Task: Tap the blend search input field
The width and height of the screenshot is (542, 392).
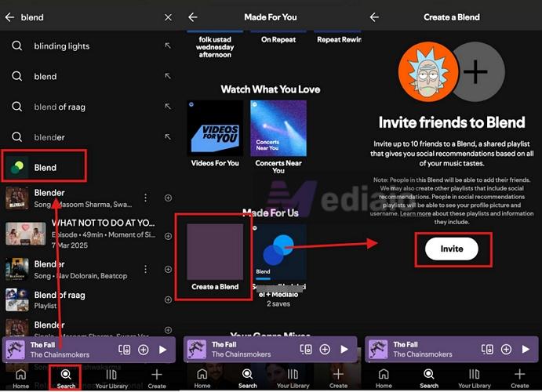Action: (90, 17)
